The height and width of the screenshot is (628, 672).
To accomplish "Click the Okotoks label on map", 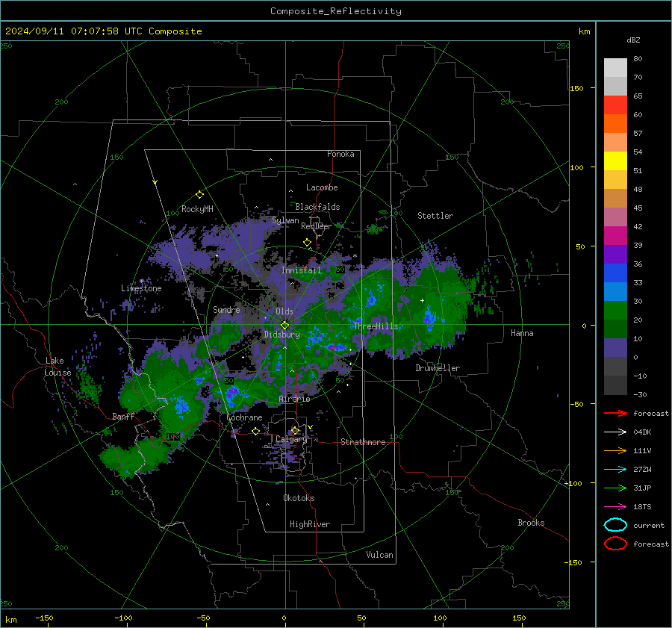I will [299, 498].
